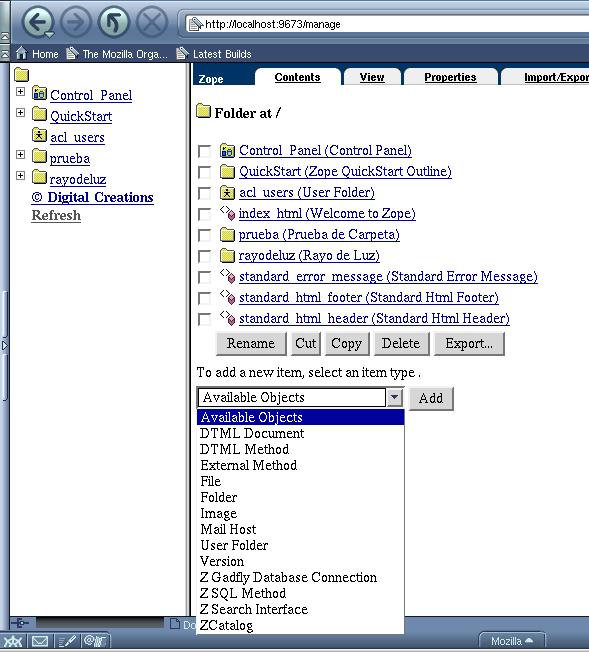
Task: Expand the rayodeluz tree node
Action: click(20, 175)
